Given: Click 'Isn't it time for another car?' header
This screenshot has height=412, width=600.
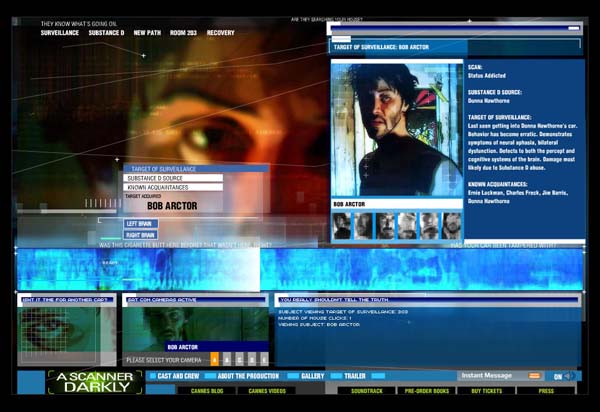Looking at the screenshot, I should click(65, 300).
